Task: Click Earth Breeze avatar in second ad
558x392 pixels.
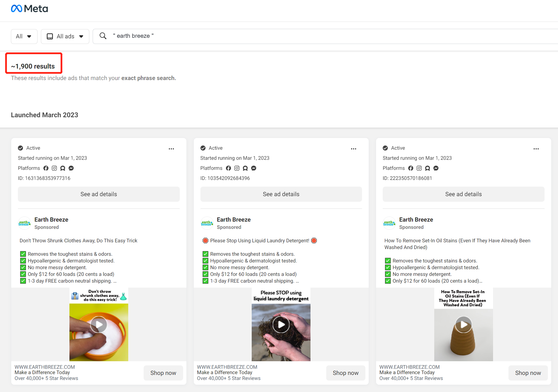Action: coord(207,223)
